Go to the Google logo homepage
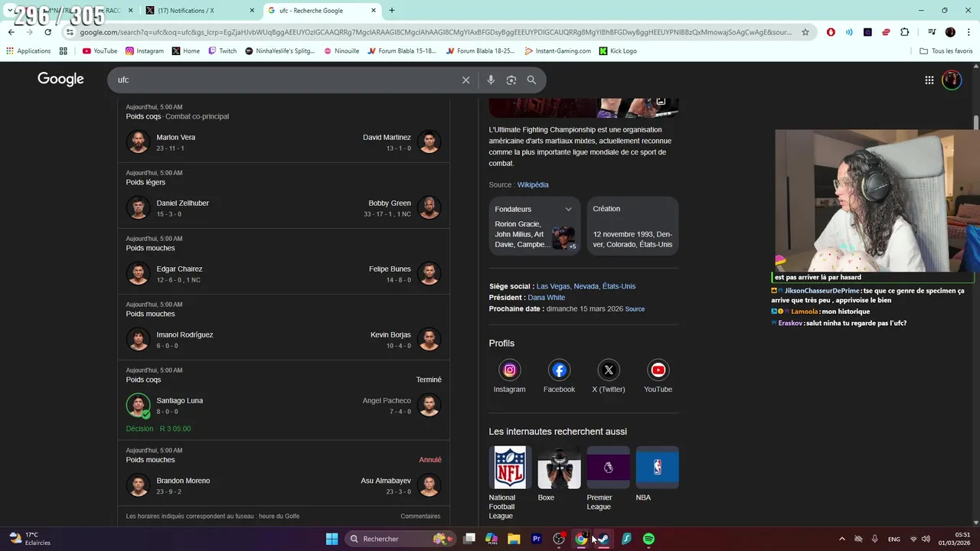 tap(60, 79)
